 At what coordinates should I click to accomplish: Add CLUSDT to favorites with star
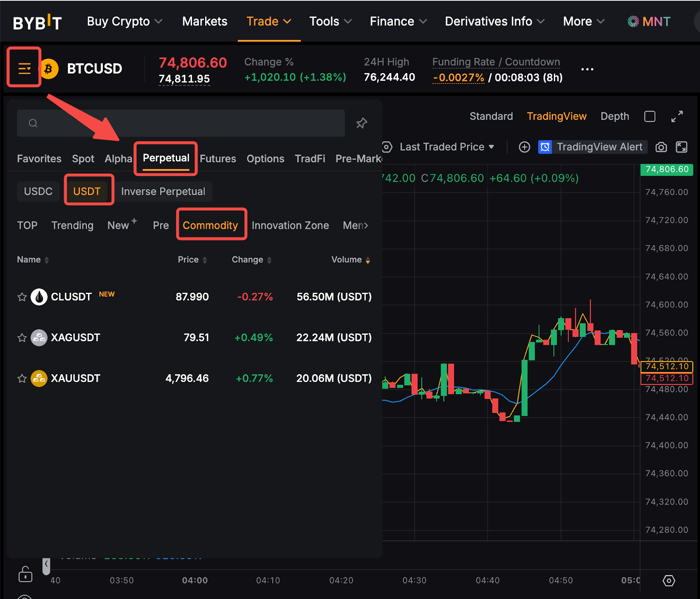tap(22, 297)
